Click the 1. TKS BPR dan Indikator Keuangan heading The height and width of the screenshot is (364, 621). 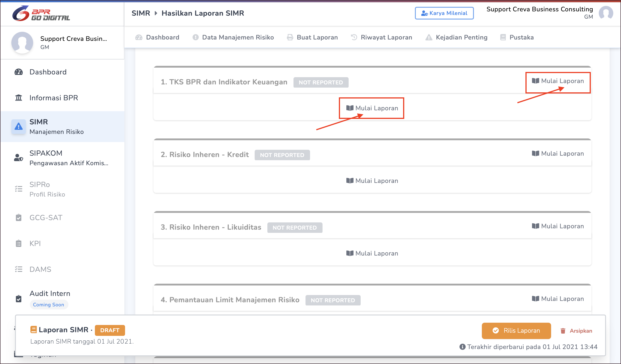coord(224,82)
